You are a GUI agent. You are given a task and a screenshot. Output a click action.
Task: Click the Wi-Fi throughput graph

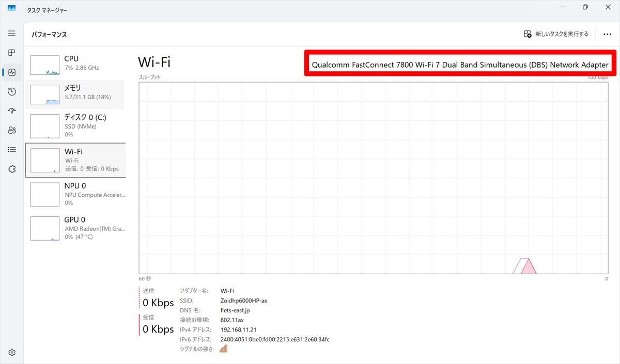[374, 178]
